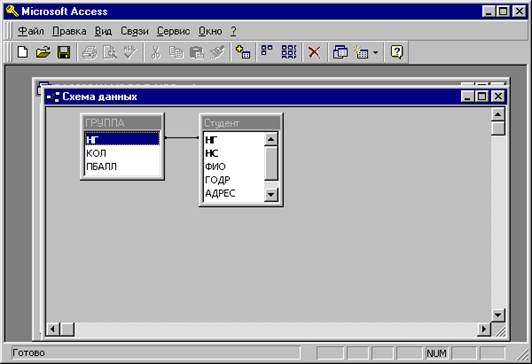Image resolution: width=532 pixels, height=364 pixels.
Task: Click the right arrow of horizontal scrollbar
Action: click(484, 328)
